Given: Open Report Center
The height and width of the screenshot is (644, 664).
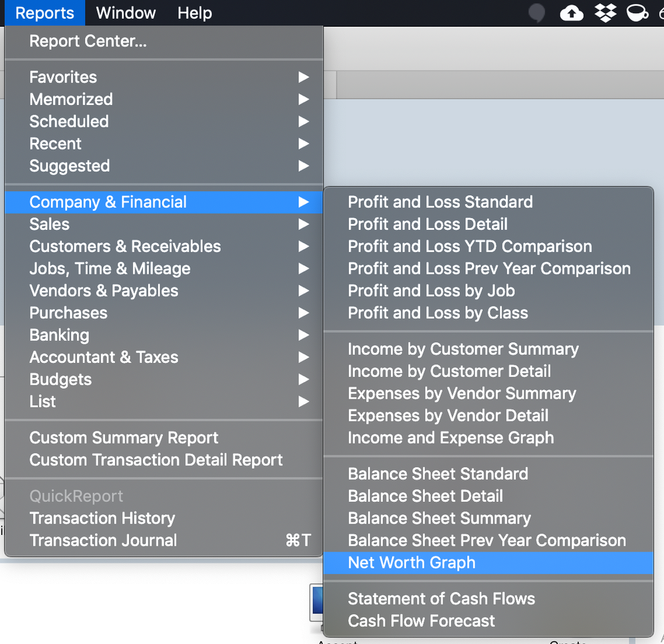Looking at the screenshot, I should [x=164, y=41].
